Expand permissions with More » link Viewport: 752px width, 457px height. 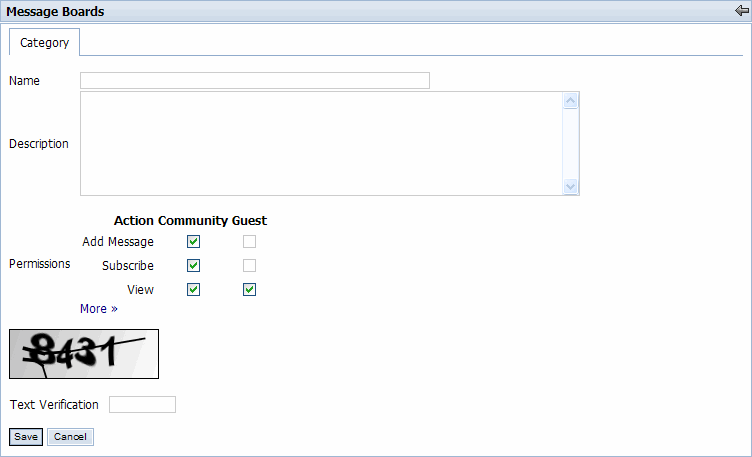(x=99, y=309)
